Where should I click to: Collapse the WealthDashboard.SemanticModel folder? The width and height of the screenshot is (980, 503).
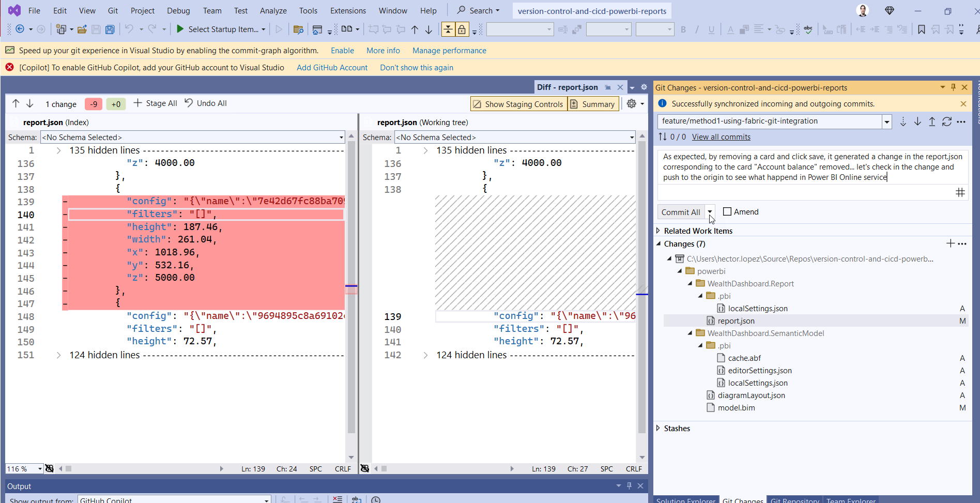point(689,333)
